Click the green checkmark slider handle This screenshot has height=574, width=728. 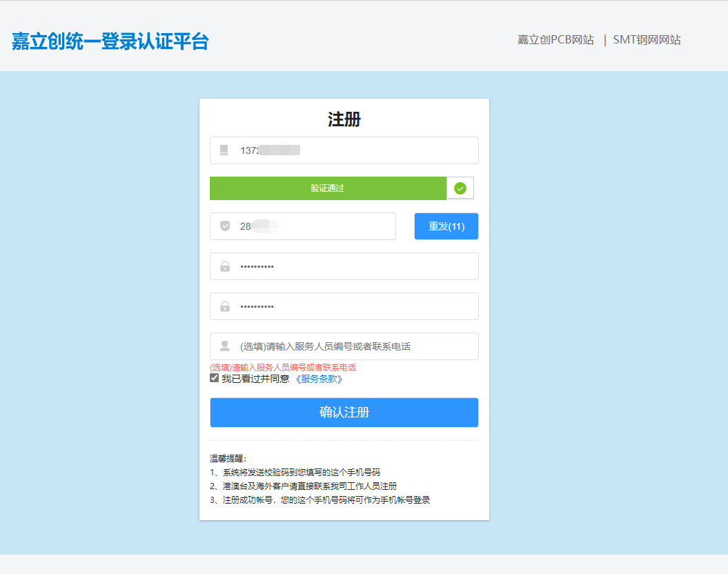pos(460,188)
